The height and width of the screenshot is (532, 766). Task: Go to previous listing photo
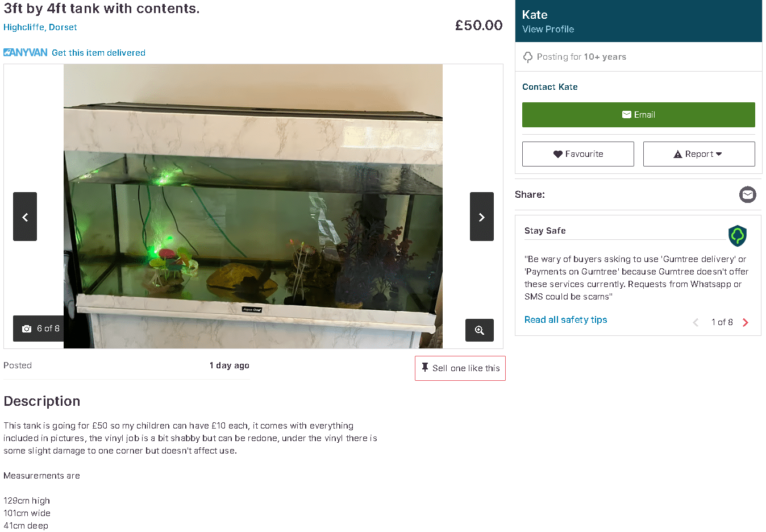[x=25, y=217]
